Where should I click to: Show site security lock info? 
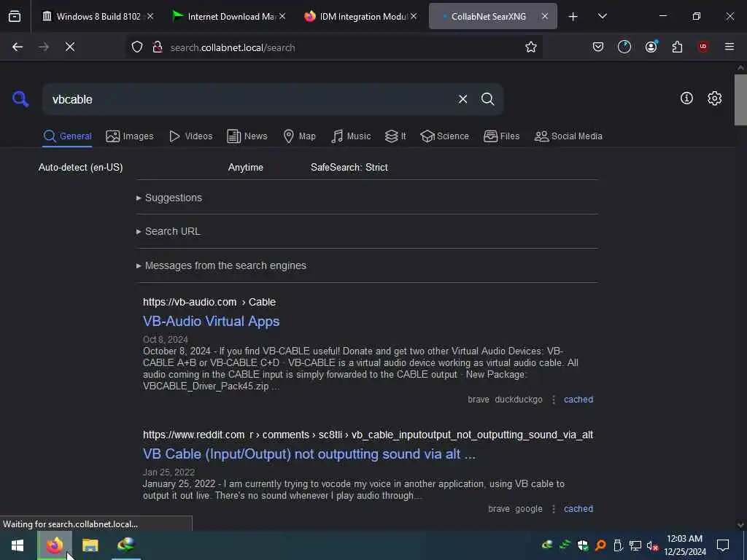coord(158,47)
